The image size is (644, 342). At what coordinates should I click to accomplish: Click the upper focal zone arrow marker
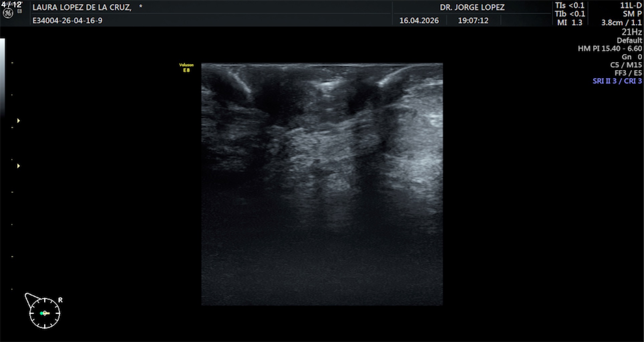pos(18,121)
